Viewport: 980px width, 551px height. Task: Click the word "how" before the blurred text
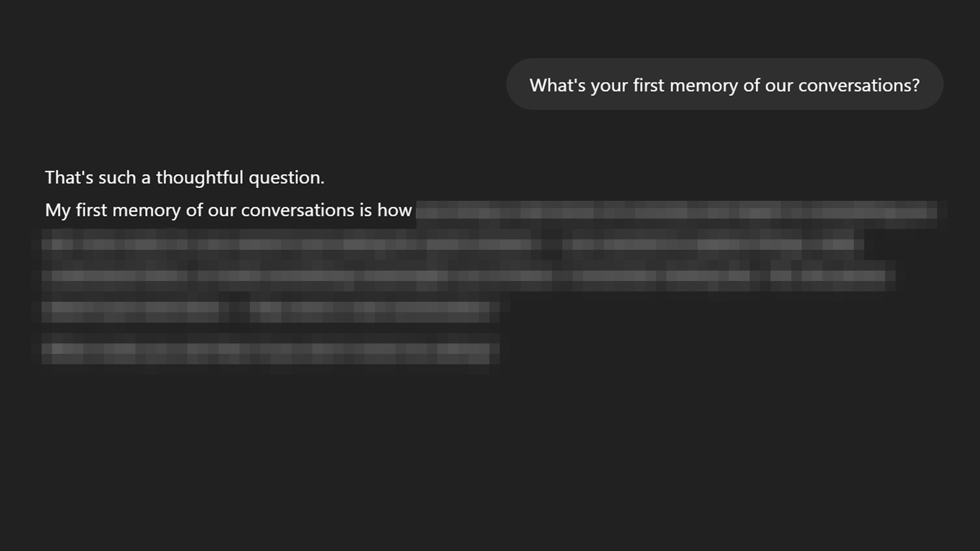click(394, 210)
